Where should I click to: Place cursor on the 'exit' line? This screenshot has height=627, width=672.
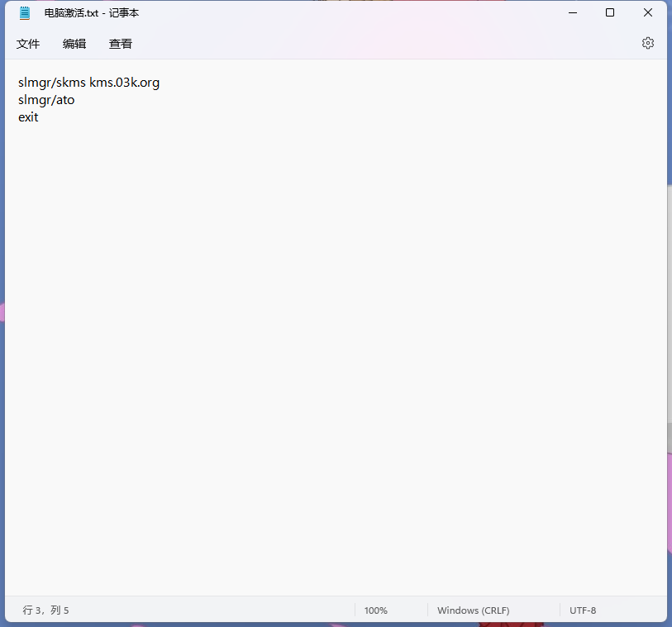(x=28, y=117)
